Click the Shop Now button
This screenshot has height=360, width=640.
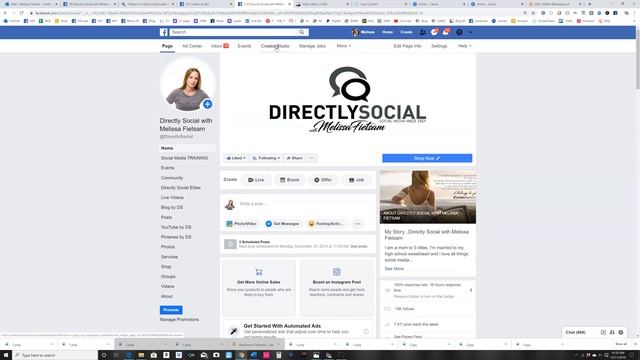tap(427, 158)
